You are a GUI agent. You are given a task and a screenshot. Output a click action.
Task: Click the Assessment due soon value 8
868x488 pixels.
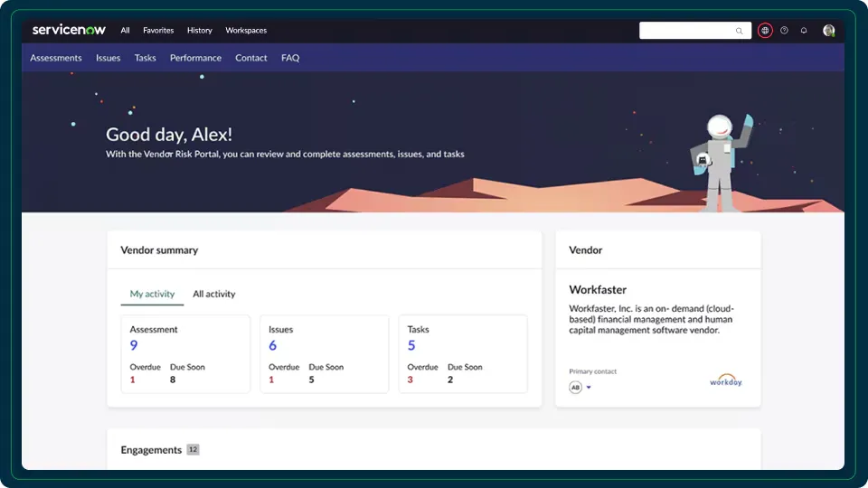click(x=173, y=380)
